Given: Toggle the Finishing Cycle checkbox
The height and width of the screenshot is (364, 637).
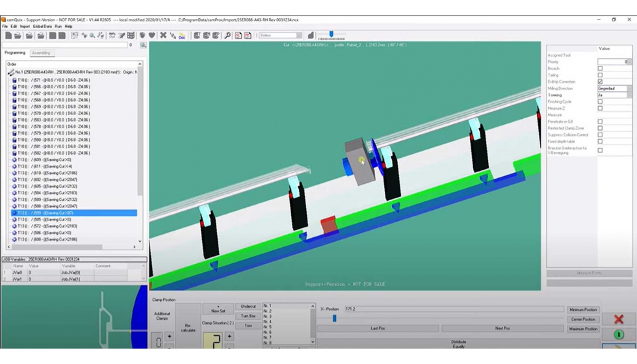Looking at the screenshot, I should coord(600,101).
